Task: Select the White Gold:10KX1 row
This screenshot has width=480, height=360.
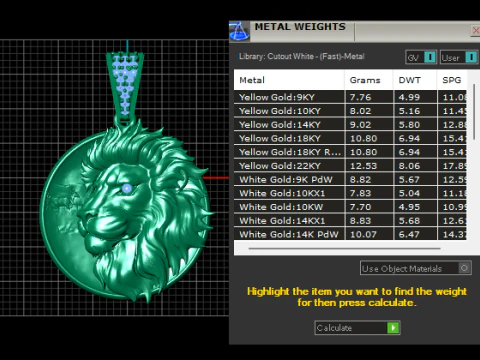Action: [350, 193]
